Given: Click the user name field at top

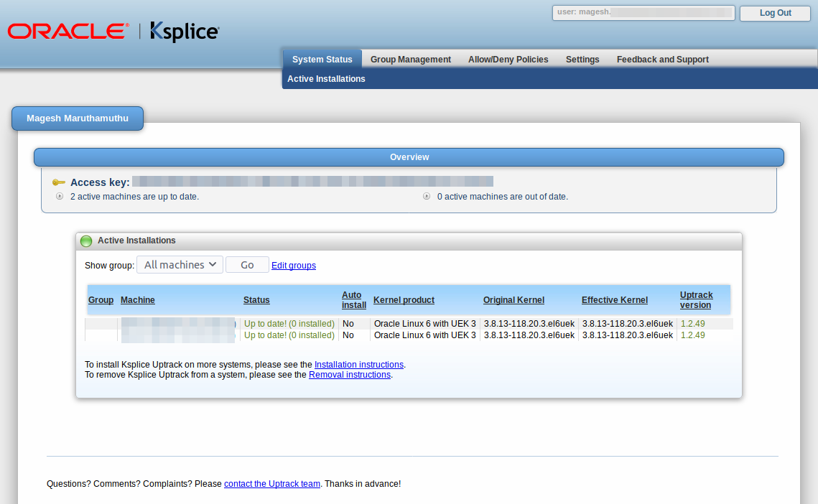Looking at the screenshot, I should pos(643,12).
